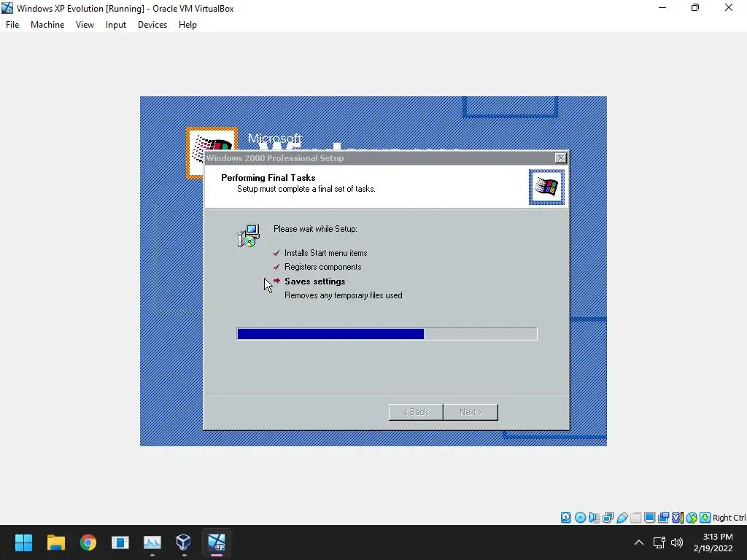Image resolution: width=747 pixels, height=560 pixels.
Task: Open the File menu
Action: pyautogui.click(x=12, y=25)
